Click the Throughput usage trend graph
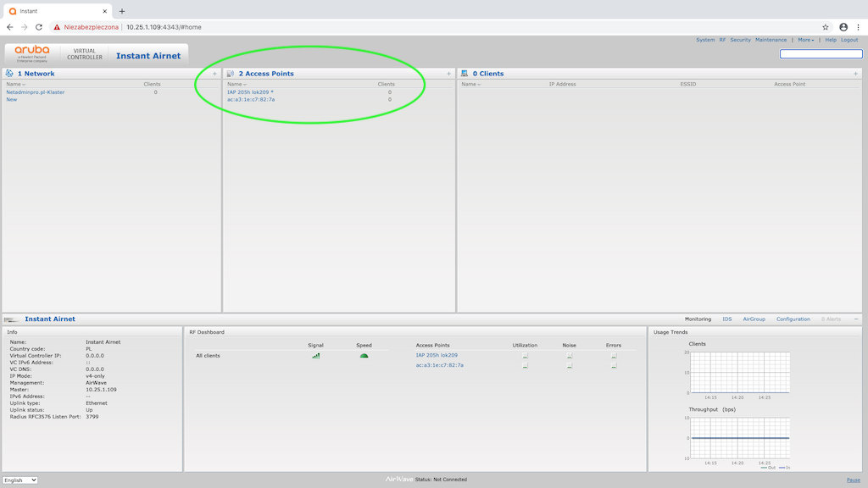Screen dimensions: 868x488 point(740,438)
